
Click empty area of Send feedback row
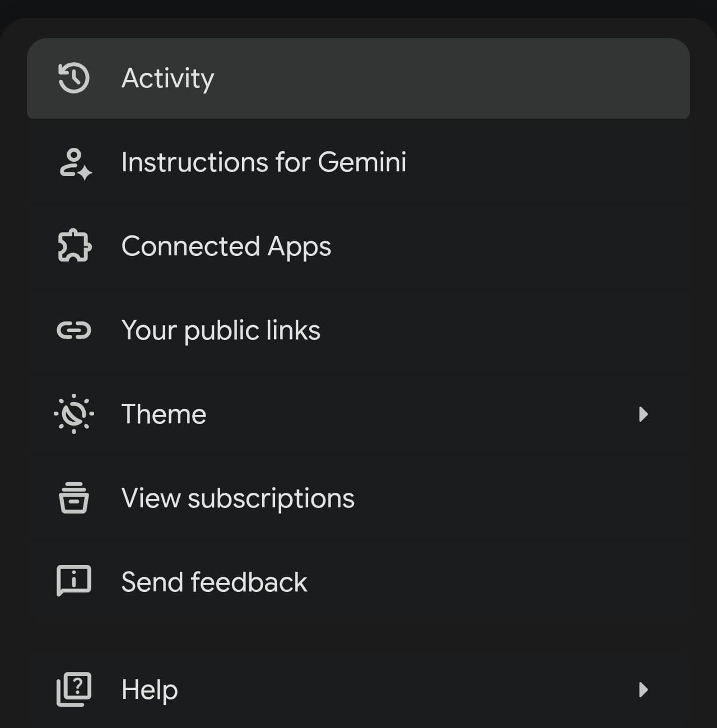point(476,582)
